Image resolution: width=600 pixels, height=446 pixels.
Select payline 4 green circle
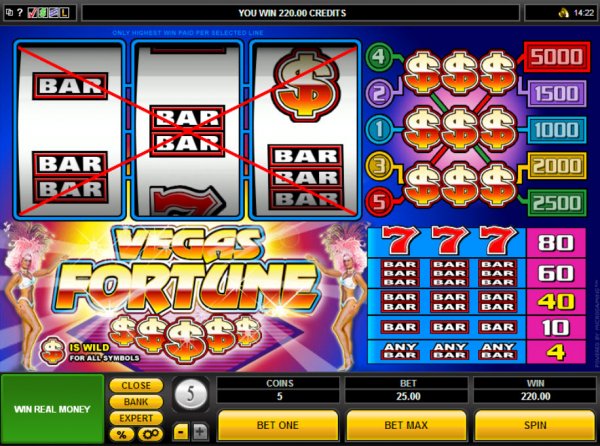click(x=378, y=57)
